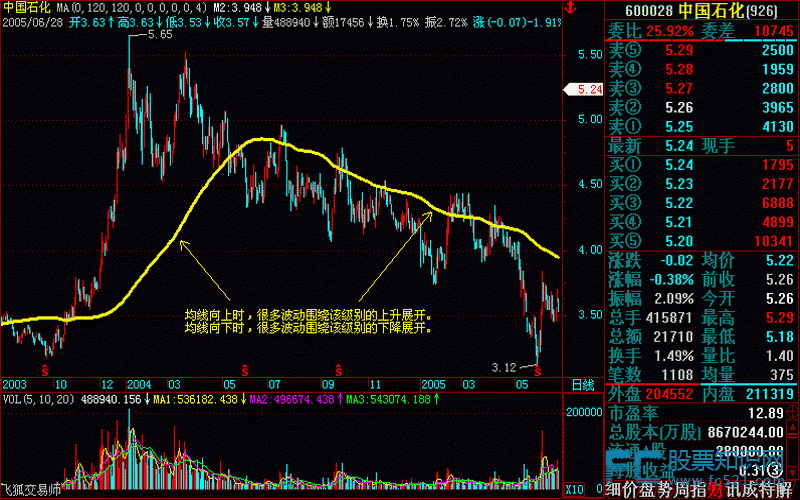Screen dimensions: 800x500
Task: Click the 买② bid row at 5.23
Action: click(x=702, y=184)
